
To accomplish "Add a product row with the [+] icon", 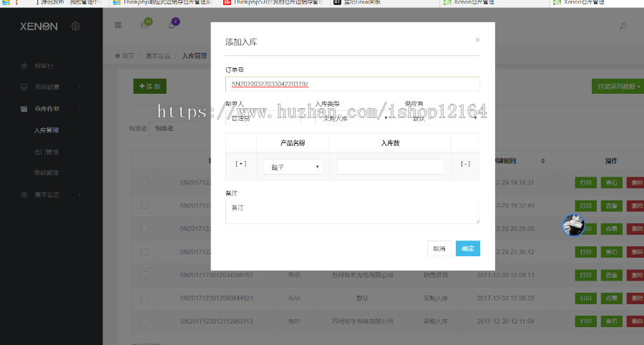I will point(241,164).
